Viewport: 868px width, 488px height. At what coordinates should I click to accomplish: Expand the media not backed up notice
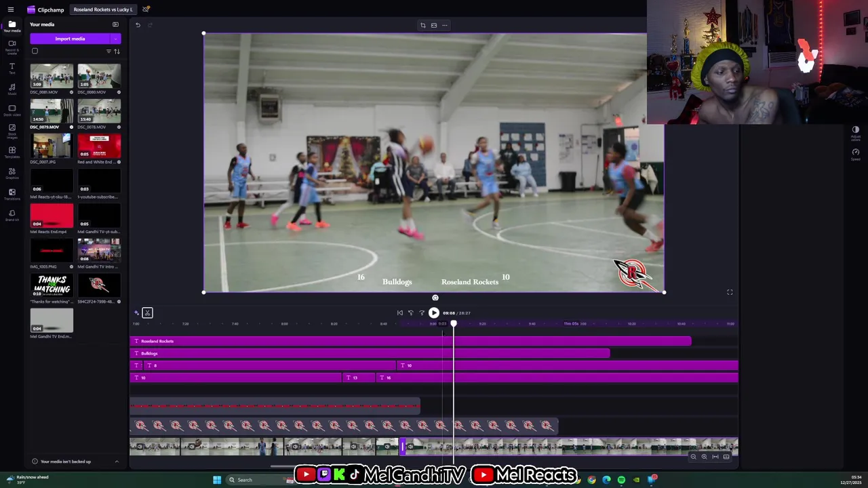pos(116,462)
